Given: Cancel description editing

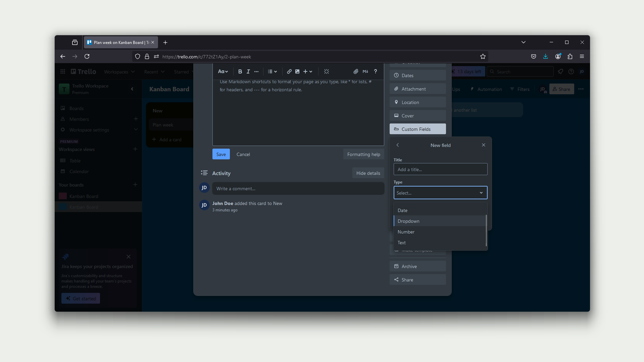Looking at the screenshot, I should point(243,154).
